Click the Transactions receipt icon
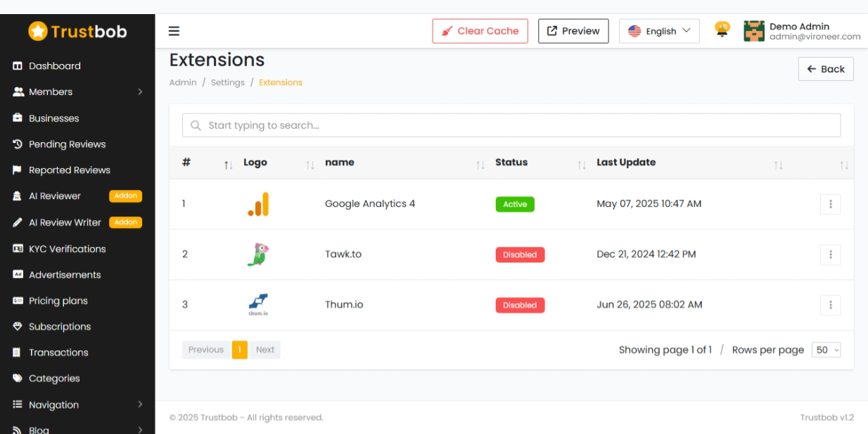This screenshot has height=434, width=868. coord(18,352)
